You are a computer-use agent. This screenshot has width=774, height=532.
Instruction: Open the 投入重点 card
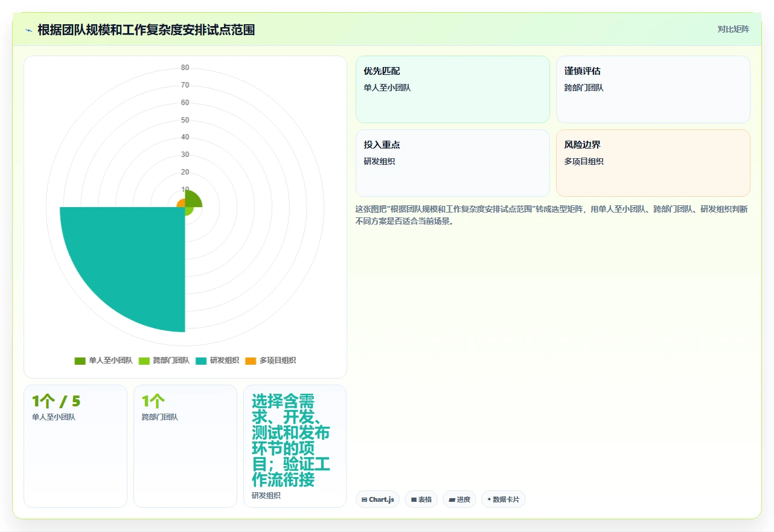(453, 163)
